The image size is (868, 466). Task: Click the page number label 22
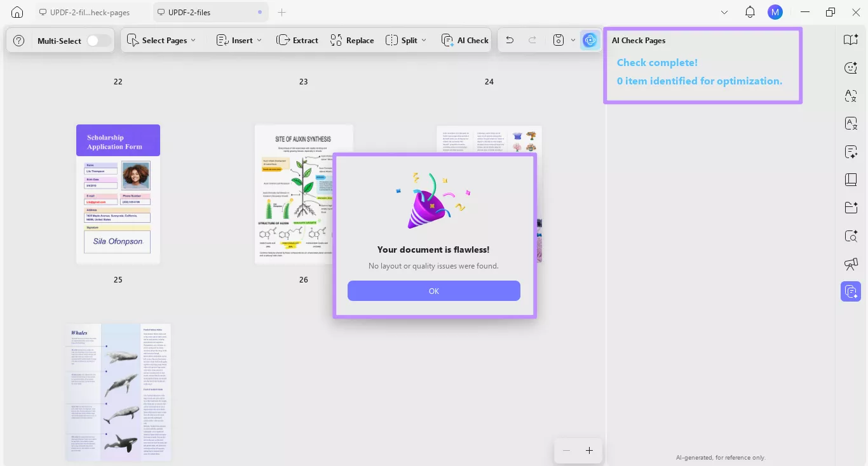point(118,81)
